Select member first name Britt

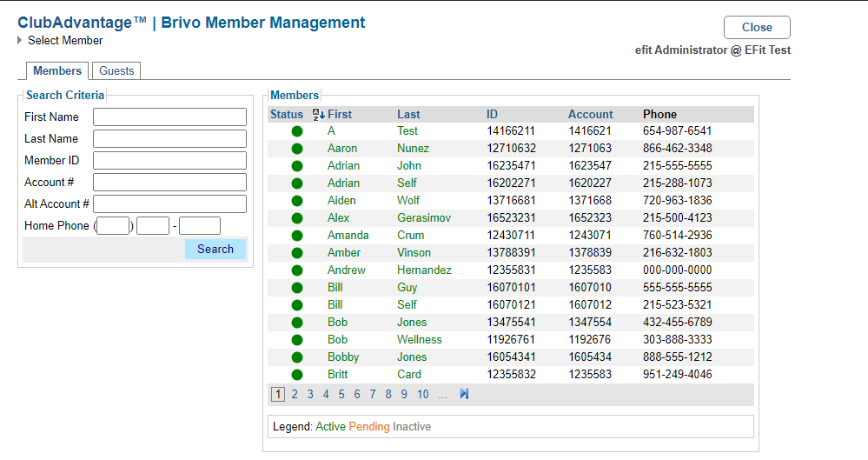(337, 375)
